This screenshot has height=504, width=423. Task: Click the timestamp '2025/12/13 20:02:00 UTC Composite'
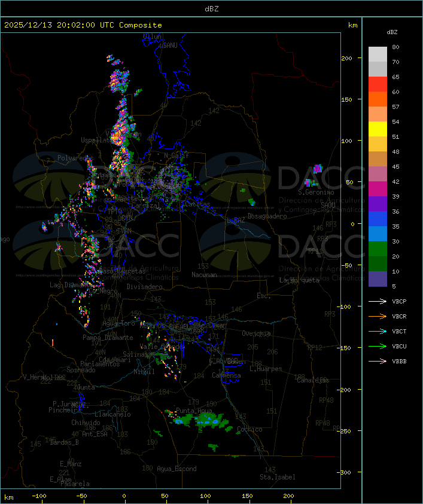(x=83, y=25)
